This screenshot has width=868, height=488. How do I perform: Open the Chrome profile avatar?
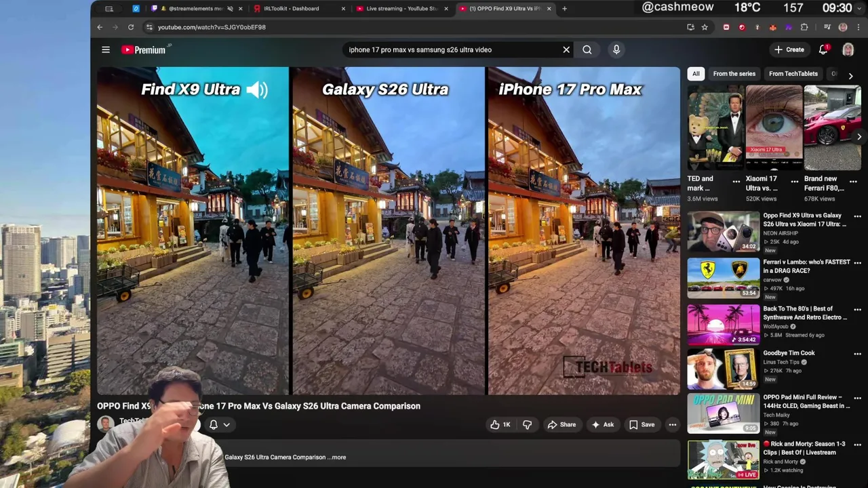(843, 27)
